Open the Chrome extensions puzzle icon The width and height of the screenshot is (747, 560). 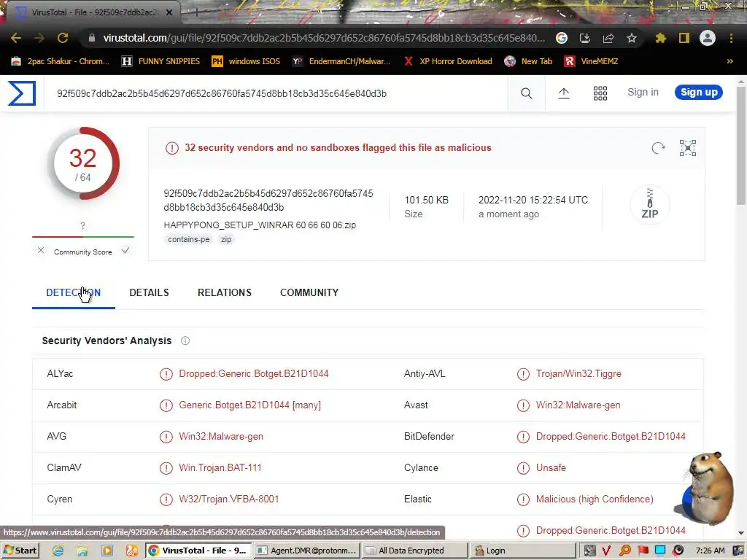coord(661,38)
